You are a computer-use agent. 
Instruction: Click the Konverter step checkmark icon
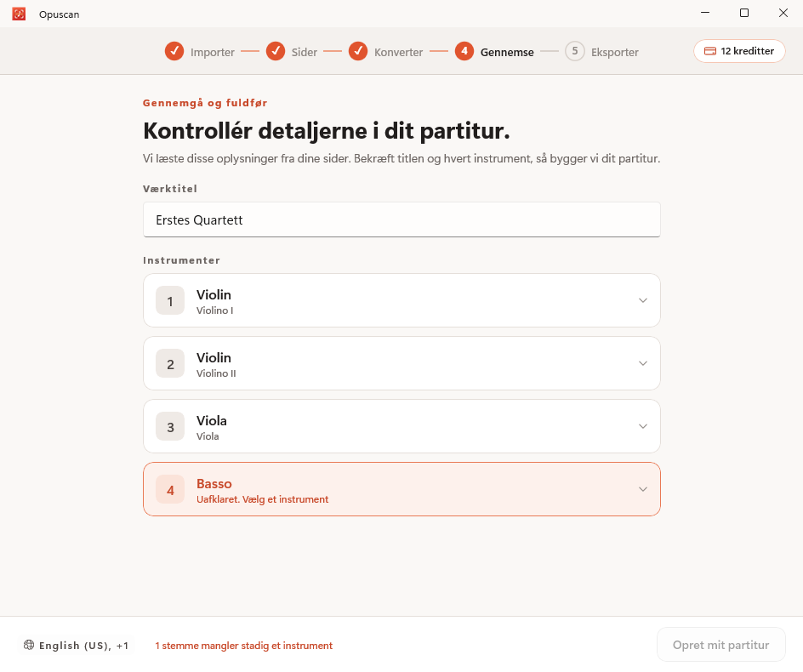tap(358, 51)
